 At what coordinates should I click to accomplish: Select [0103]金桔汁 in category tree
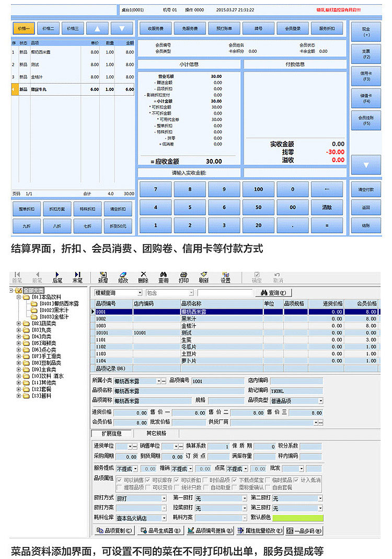(54, 316)
